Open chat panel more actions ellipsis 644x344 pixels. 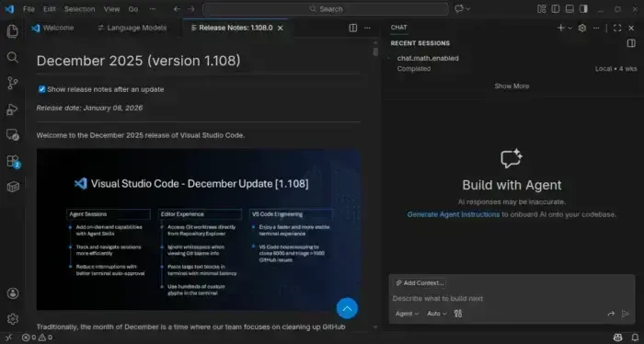[x=596, y=28]
